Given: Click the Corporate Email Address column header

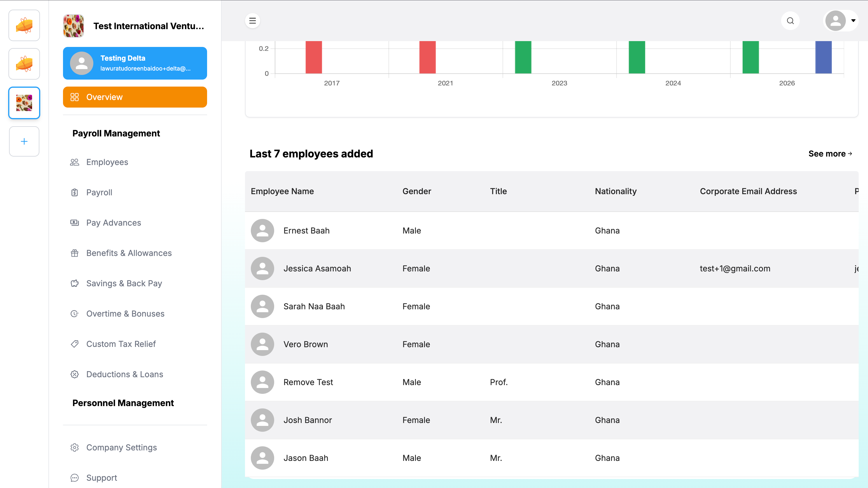Looking at the screenshot, I should [x=748, y=191].
